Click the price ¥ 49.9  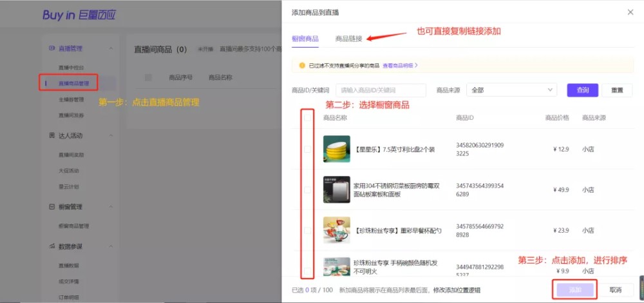coord(561,190)
